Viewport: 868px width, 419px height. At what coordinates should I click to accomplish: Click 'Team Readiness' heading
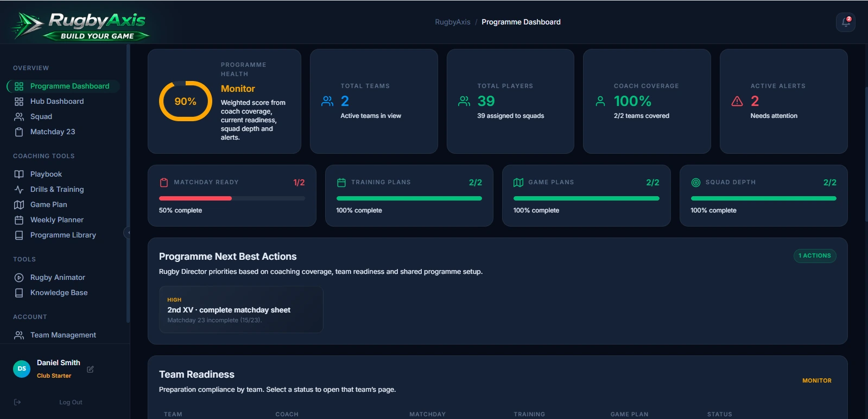tap(197, 374)
